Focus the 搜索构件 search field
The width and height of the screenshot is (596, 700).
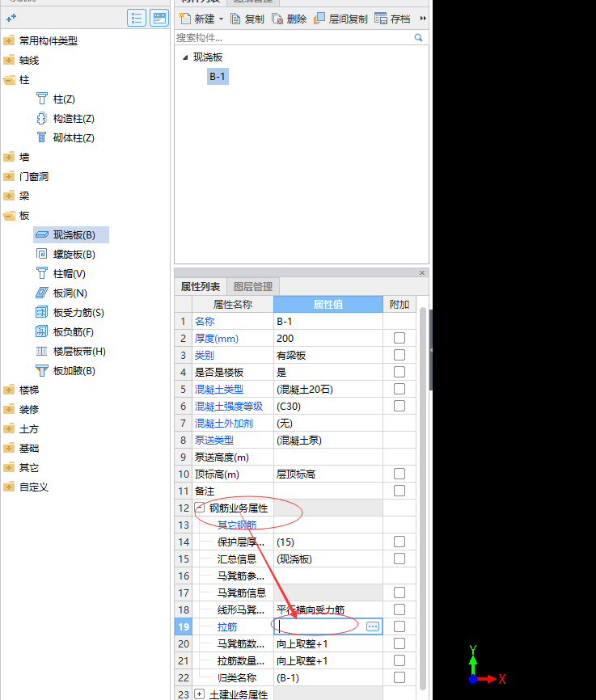(294, 38)
